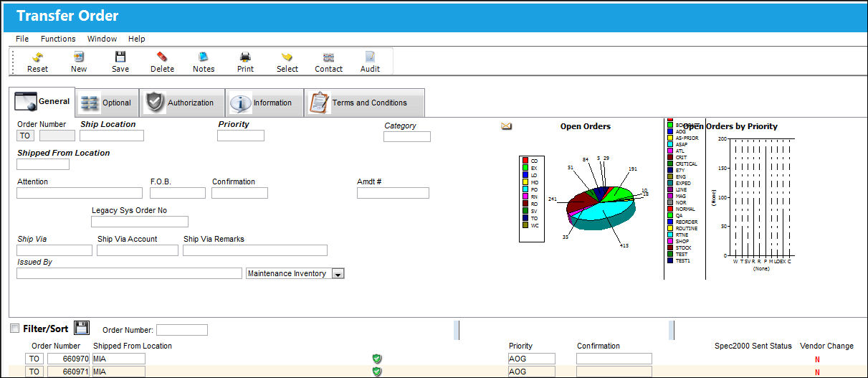Click MIA location in row 660971

coord(118,372)
